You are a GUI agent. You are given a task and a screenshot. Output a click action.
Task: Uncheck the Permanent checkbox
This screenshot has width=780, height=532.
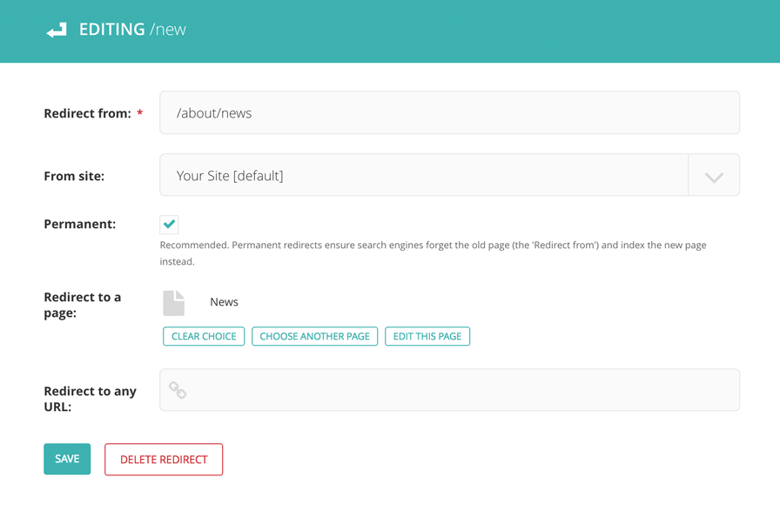click(x=169, y=225)
